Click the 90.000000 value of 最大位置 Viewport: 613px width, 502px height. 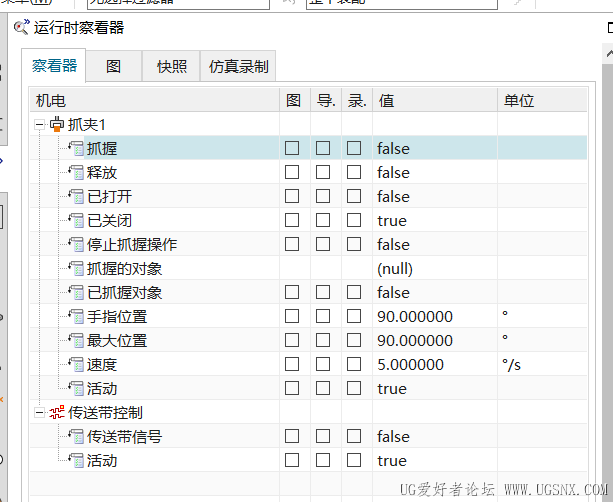click(x=415, y=341)
